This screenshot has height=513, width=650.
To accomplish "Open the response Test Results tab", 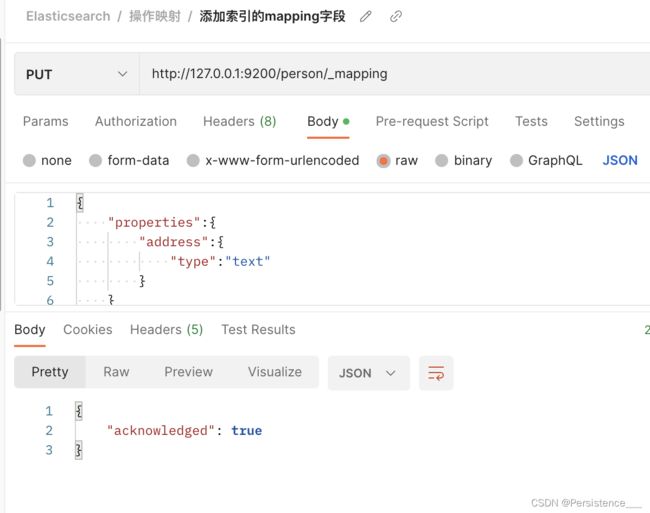I will coord(258,330).
